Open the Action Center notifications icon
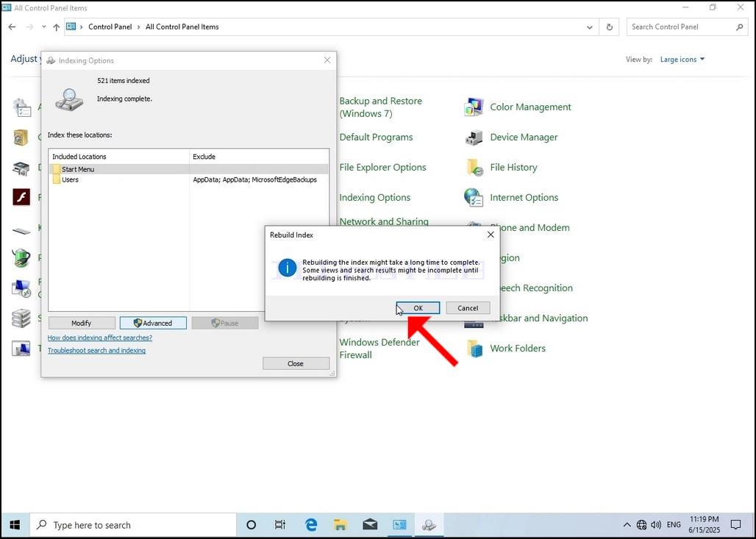 735,525
